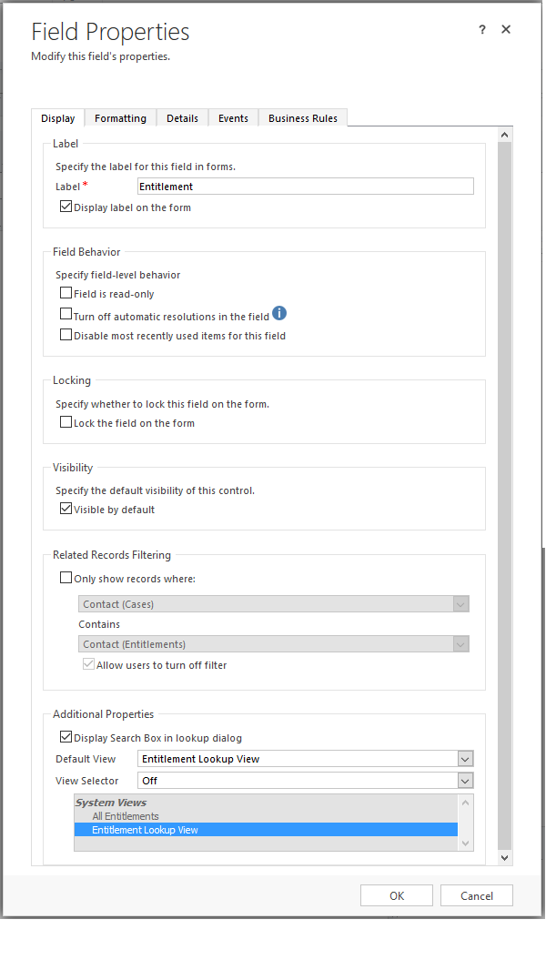Image resolution: width=546 pixels, height=980 pixels.
Task: Expand the Contact (Entitlements) dropdown
Action: click(x=460, y=643)
